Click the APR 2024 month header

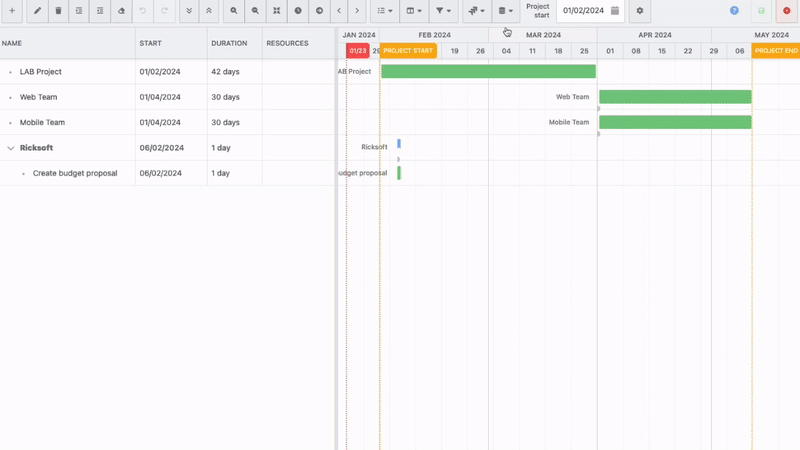[655, 35]
